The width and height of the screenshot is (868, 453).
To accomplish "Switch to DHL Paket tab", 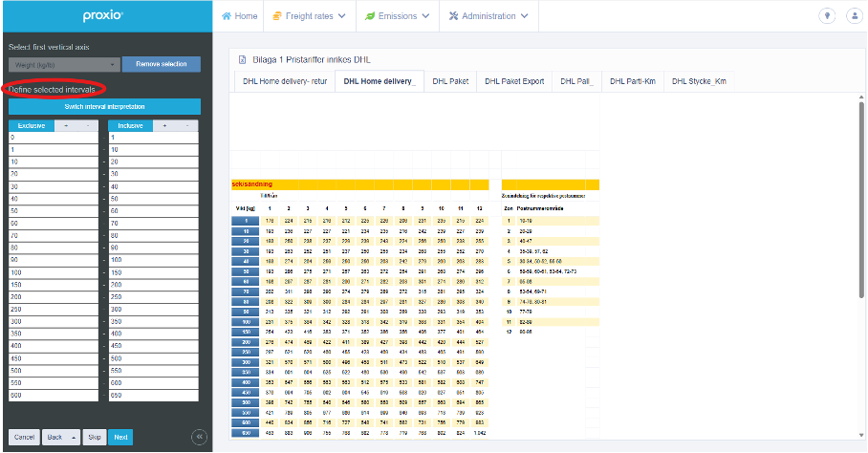I will coord(450,81).
